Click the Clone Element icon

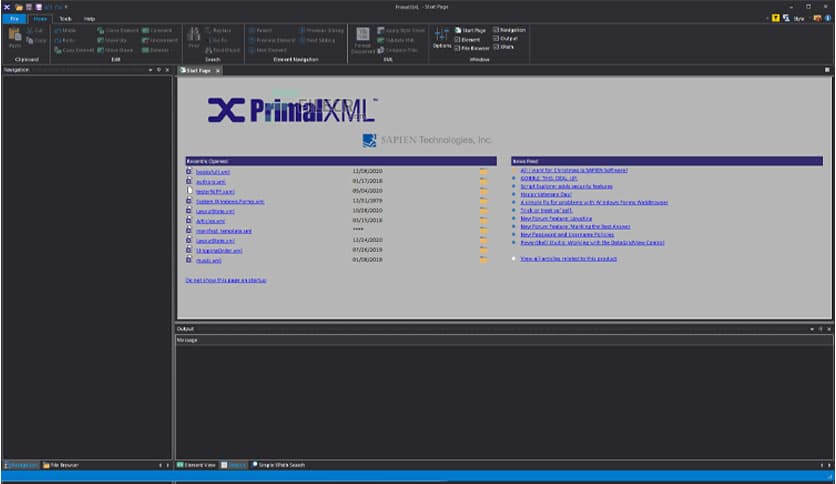click(100, 31)
